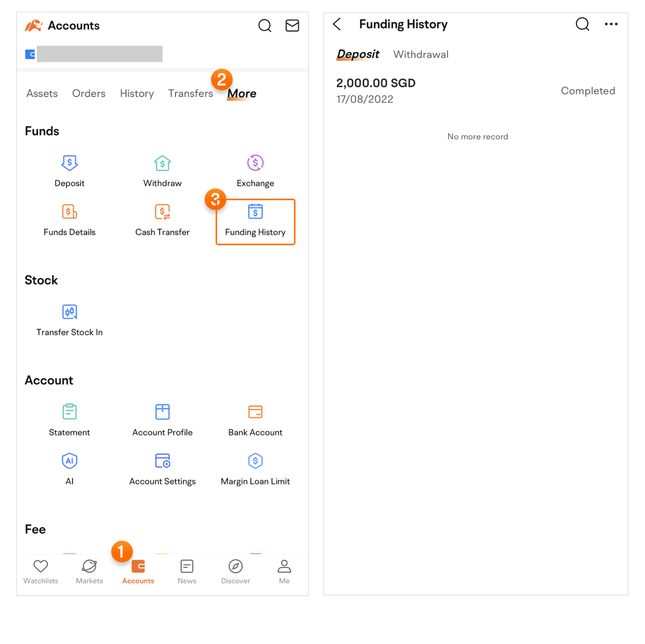Tap the Bank Account icon

pyautogui.click(x=256, y=412)
